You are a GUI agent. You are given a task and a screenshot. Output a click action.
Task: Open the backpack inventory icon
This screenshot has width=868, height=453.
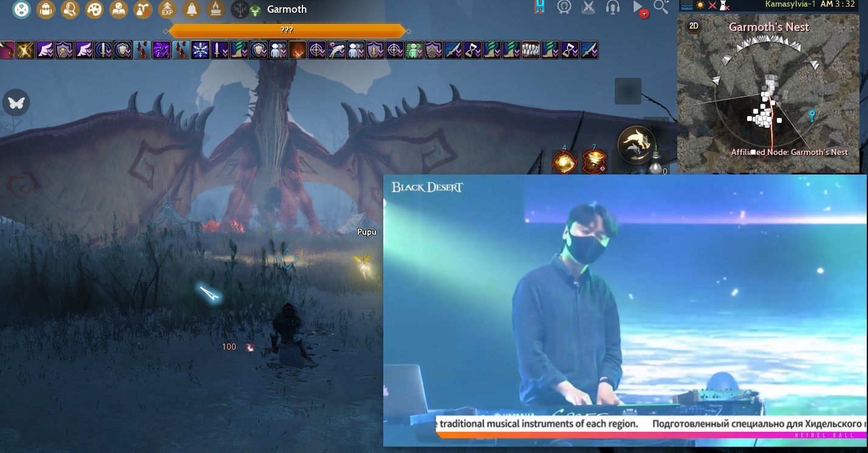[46, 9]
